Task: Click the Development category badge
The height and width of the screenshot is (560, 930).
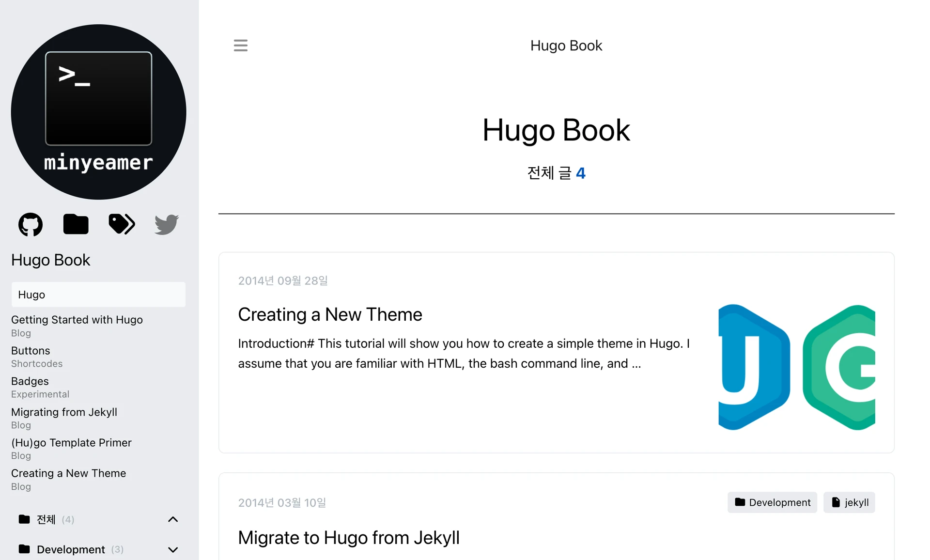Action: point(772,502)
